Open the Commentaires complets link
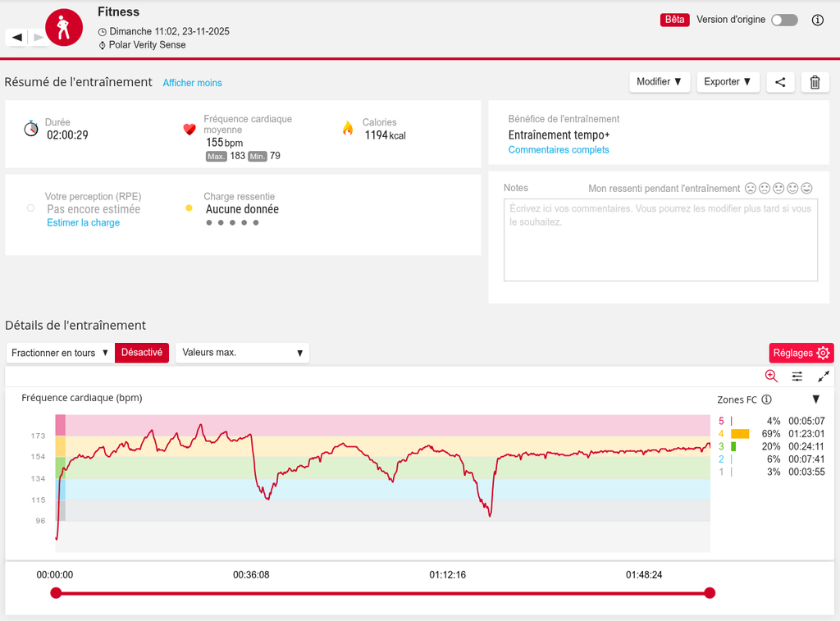840x621 pixels. tap(559, 150)
